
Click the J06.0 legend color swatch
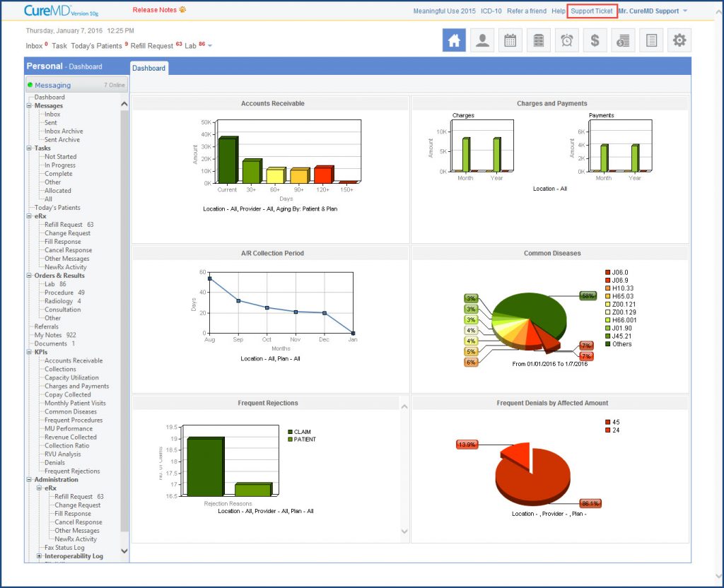click(607, 272)
